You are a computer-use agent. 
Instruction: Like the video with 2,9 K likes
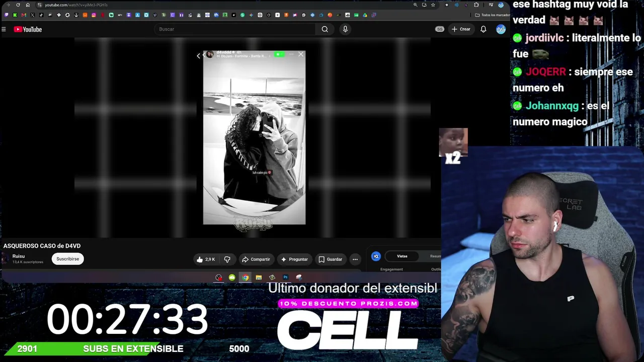click(x=206, y=259)
